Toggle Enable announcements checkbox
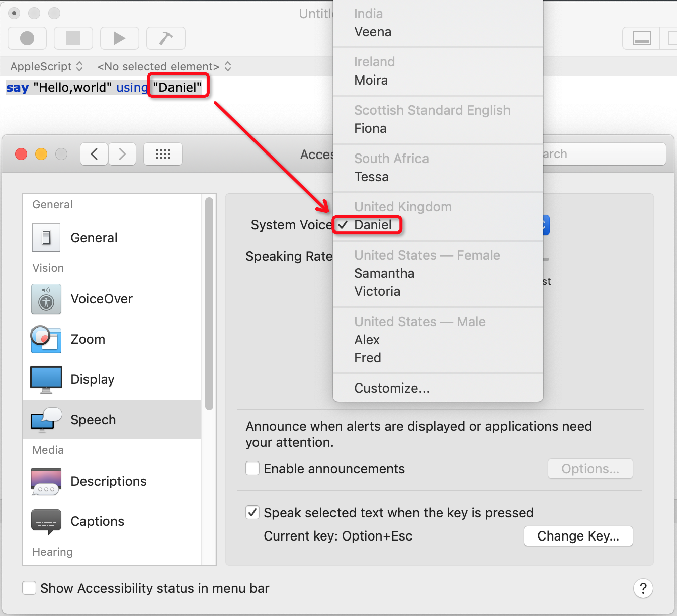The image size is (677, 616). [252, 469]
